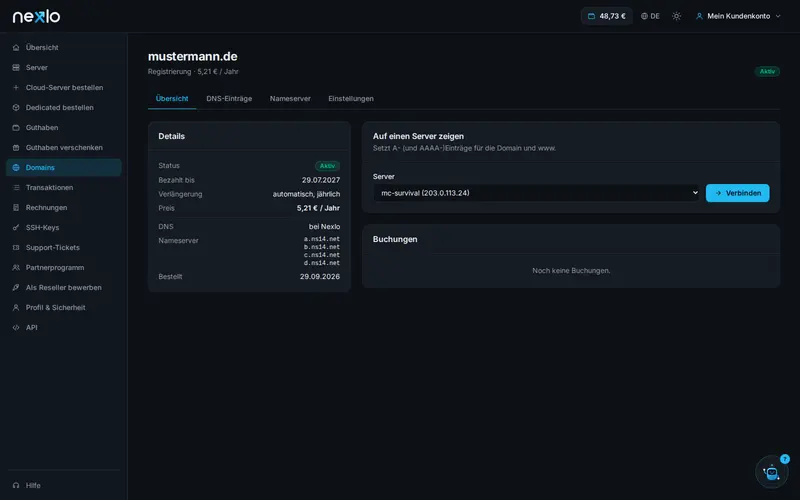Viewport: 800px width, 500px height.
Task: Click the wallet icon in top balance badge
Action: (591, 16)
